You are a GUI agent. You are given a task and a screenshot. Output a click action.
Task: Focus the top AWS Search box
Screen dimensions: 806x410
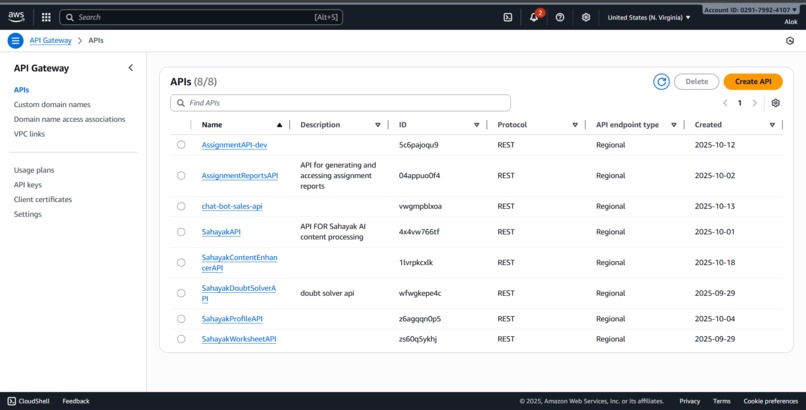click(201, 17)
